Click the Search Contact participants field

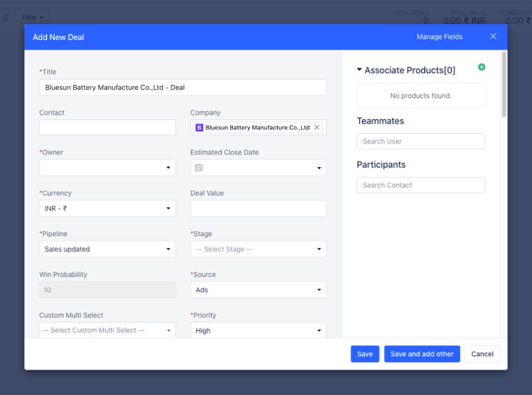(x=421, y=185)
